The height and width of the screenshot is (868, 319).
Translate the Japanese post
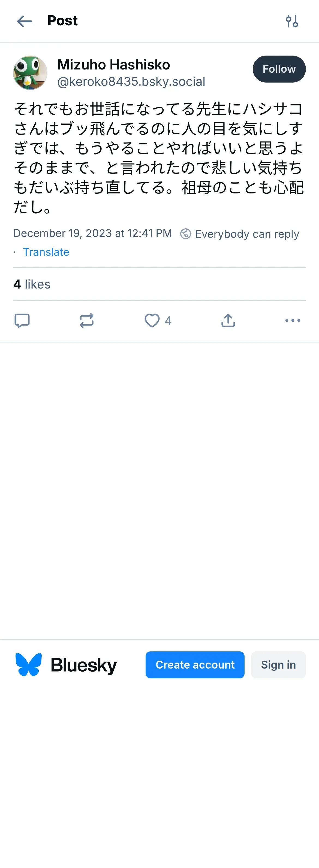(46, 252)
